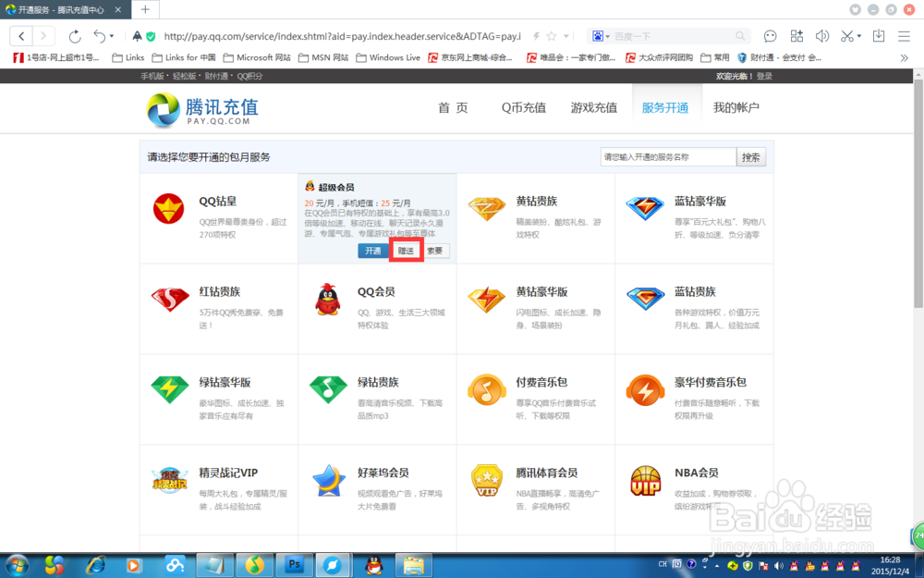The width and height of the screenshot is (924, 578).
Task: Open the NBA会员 VIP shield icon
Action: coord(646,480)
